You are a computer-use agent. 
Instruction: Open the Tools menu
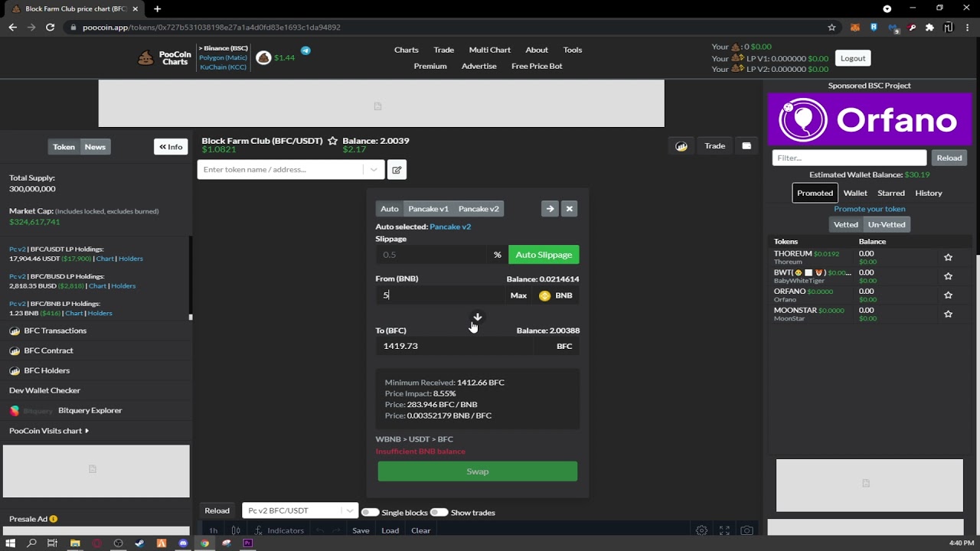pyautogui.click(x=573, y=50)
